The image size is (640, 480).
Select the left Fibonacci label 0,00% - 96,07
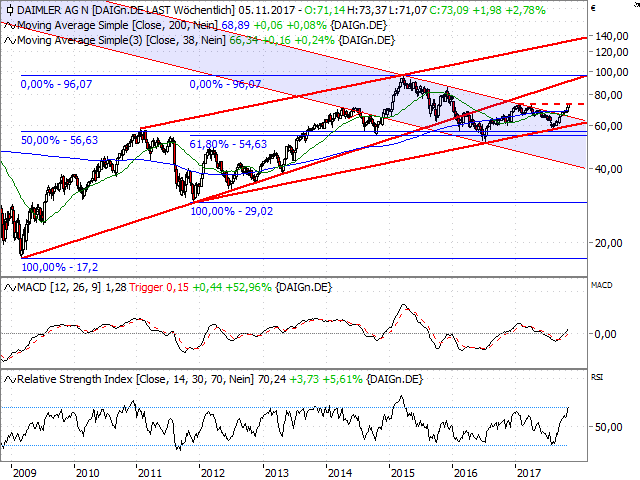pos(56,84)
